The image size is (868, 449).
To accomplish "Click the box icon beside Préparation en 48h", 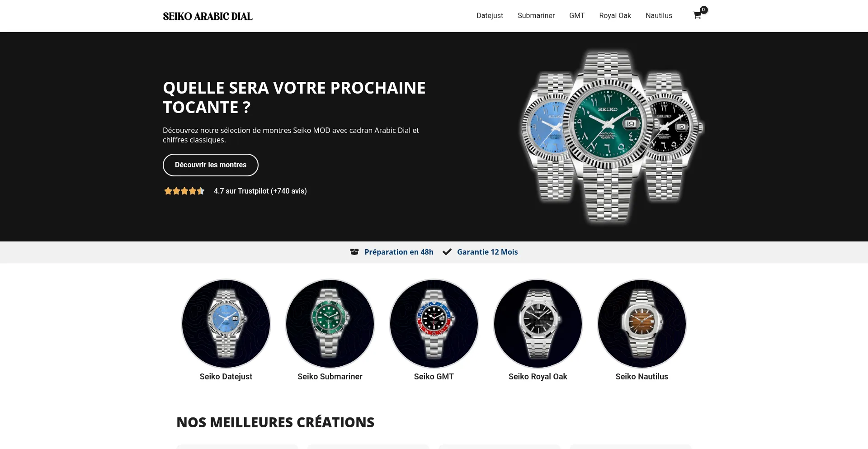I will coord(354,252).
